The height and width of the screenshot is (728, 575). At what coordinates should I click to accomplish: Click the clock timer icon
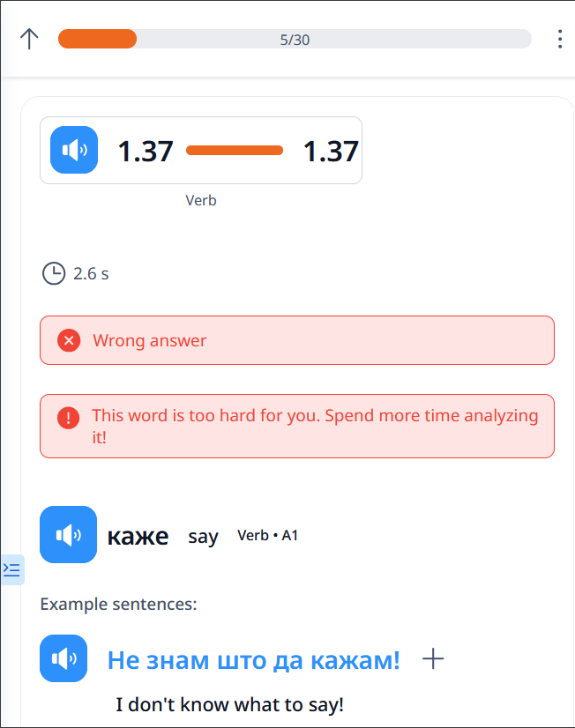pyautogui.click(x=54, y=273)
